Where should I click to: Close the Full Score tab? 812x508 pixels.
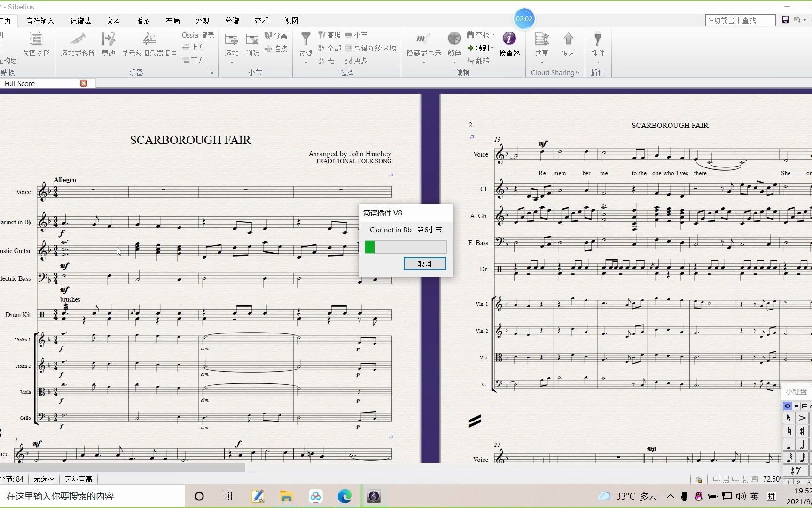click(x=84, y=83)
